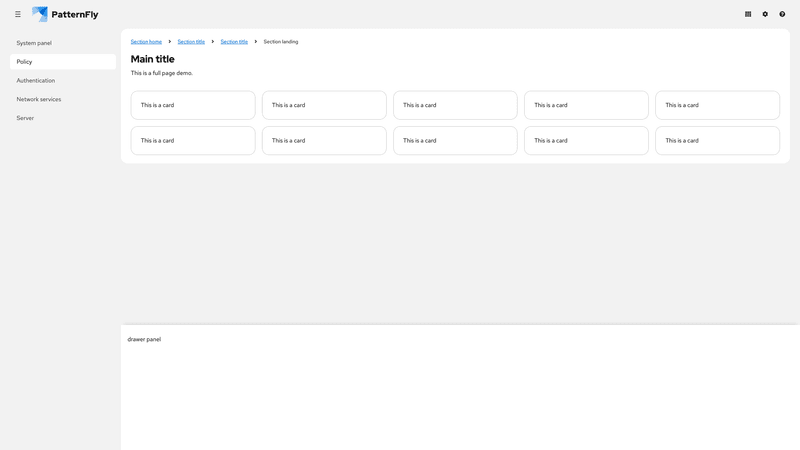The image size is (800, 450).
Task: Go to Authentication in the sidebar
Action: (36, 80)
